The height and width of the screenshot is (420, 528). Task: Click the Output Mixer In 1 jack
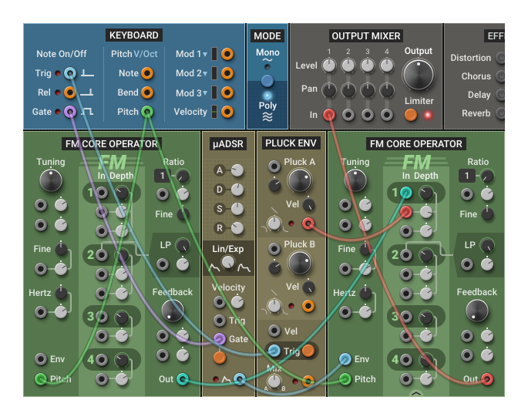[329, 115]
